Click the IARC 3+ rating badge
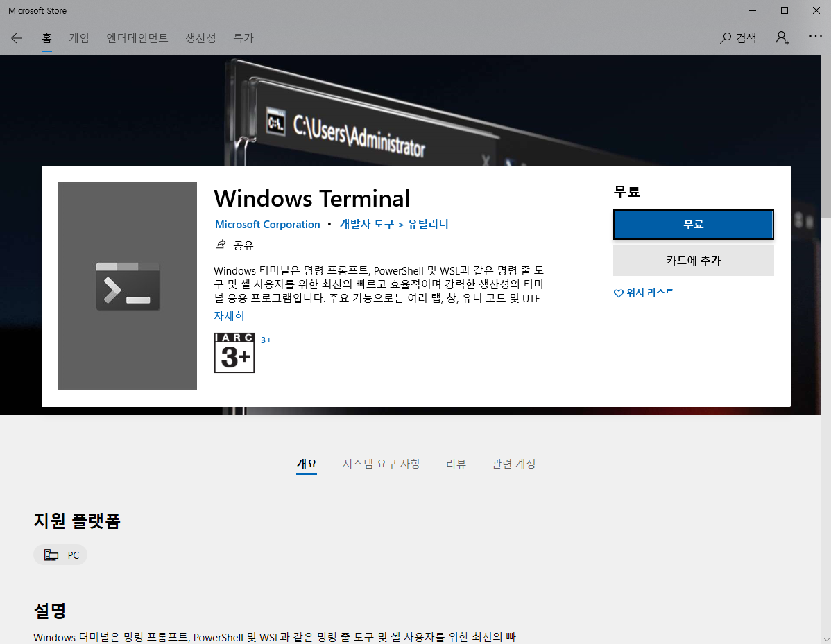 coord(234,353)
